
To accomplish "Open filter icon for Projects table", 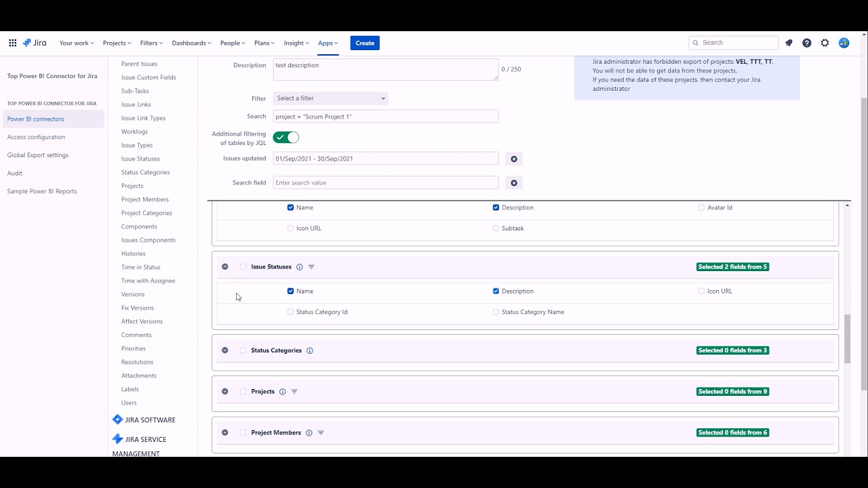I will point(294,392).
